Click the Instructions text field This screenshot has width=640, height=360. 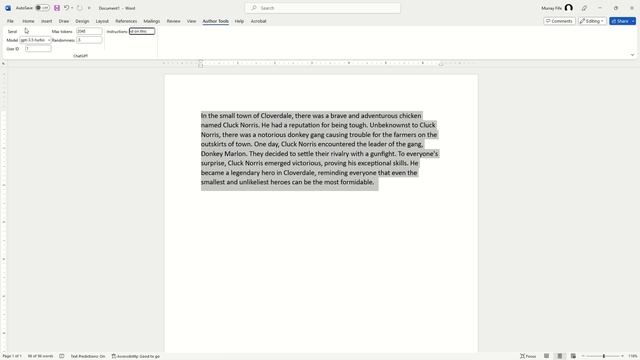point(142,31)
